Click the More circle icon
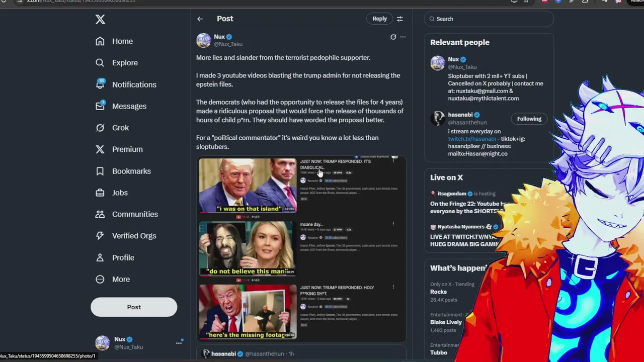 [100, 279]
